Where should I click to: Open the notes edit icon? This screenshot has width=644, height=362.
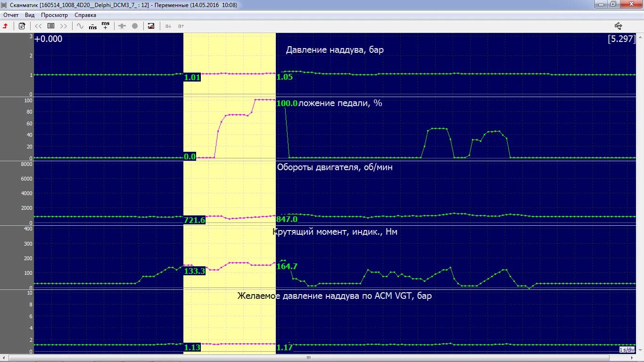click(x=22, y=26)
